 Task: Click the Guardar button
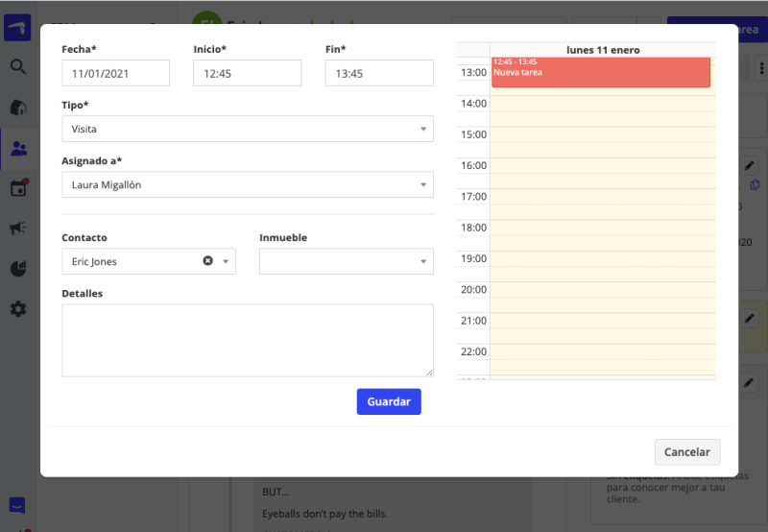pos(388,401)
